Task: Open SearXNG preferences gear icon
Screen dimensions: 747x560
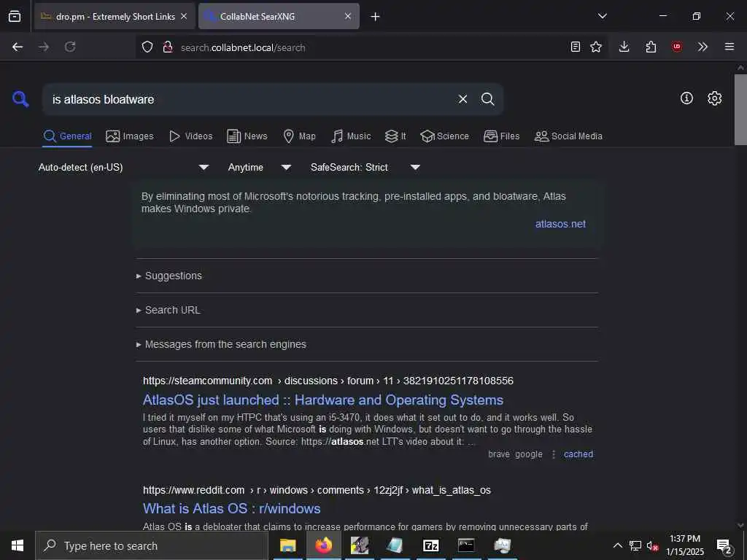Action: point(714,98)
